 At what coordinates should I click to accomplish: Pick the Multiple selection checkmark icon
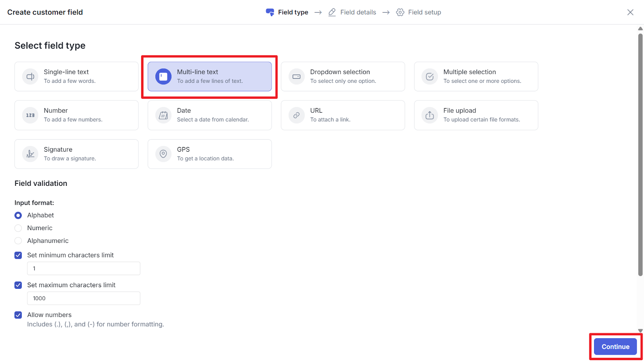click(x=430, y=76)
